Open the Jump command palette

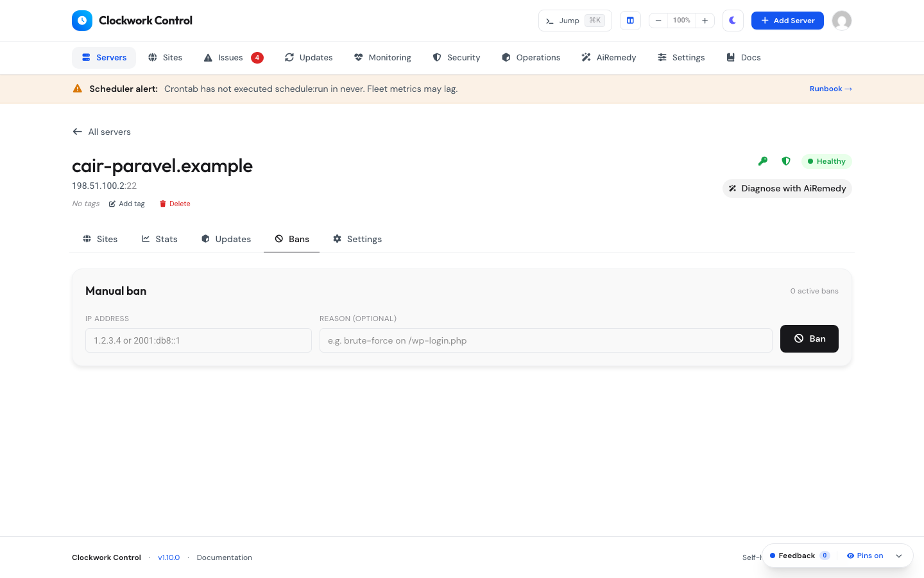(x=575, y=21)
